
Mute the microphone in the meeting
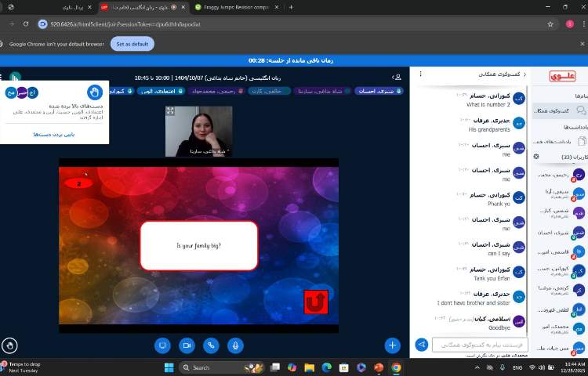pos(234,345)
